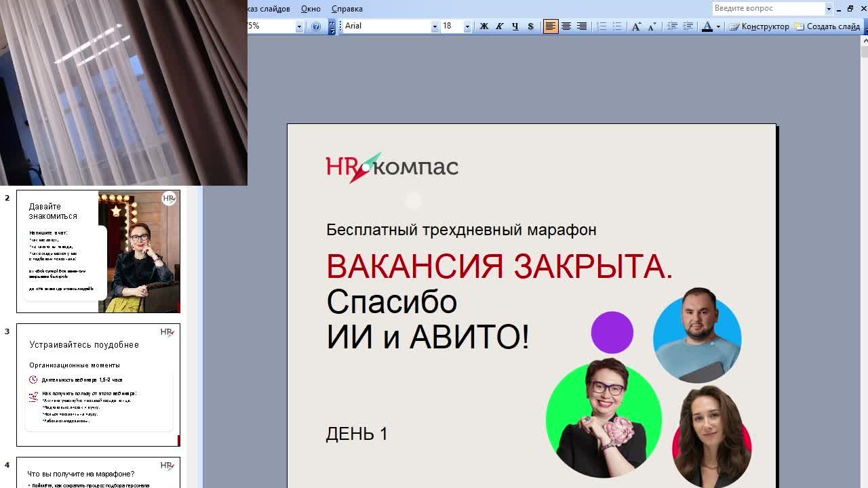Select the HR компас logo
Screen dimensions: 868x488
click(x=392, y=167)
